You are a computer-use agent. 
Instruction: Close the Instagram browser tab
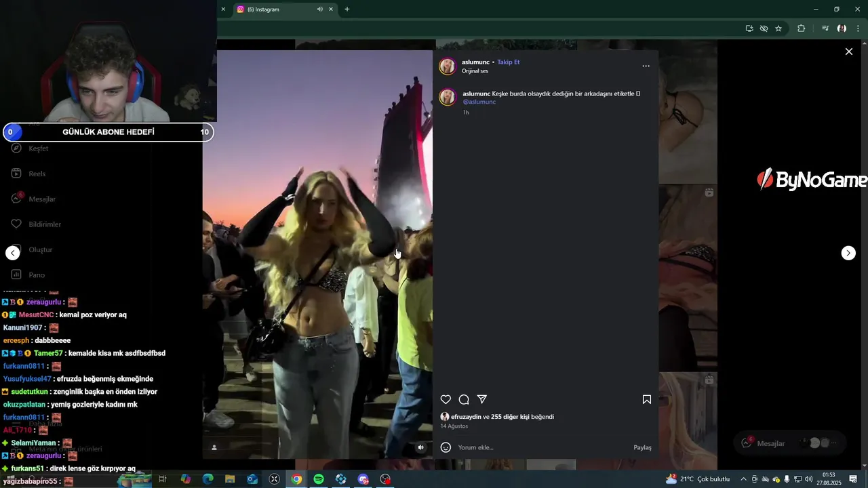(331, 9)
